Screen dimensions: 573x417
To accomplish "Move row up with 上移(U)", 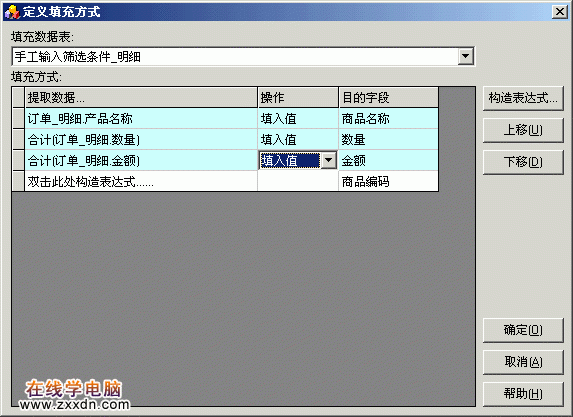I will pos(523,130).
